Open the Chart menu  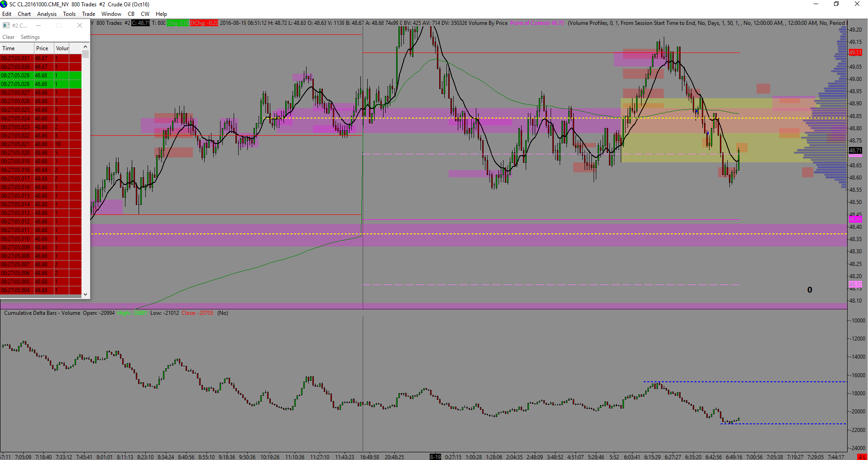pyautogui.click(x=24, y=14)
